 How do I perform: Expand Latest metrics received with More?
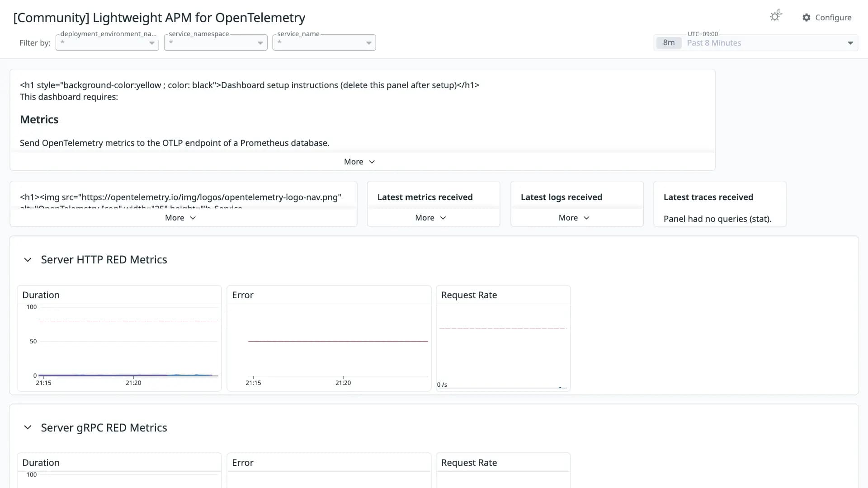click(x=430, y=218)
